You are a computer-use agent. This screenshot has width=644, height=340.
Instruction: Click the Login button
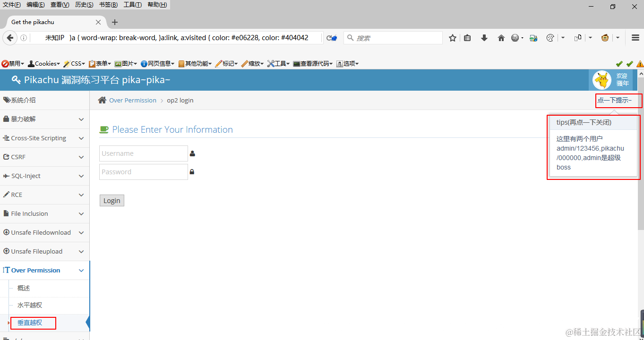point(112,200)
